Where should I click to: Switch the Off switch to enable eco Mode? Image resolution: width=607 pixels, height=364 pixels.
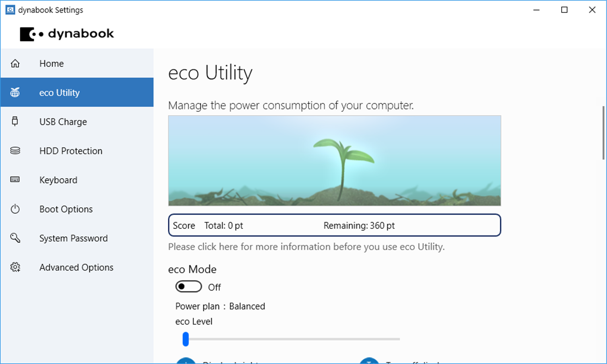tap(189, 286)
